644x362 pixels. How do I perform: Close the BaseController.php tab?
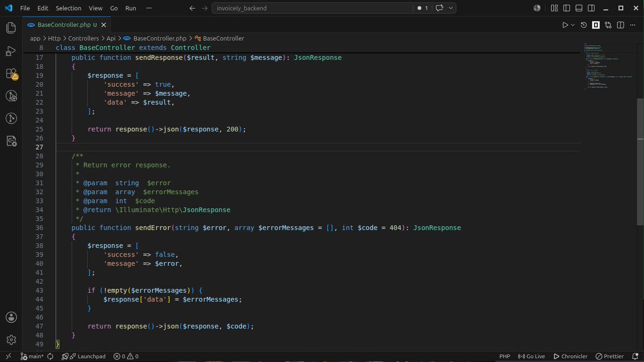pyautogui.click(x=104, y=25)
